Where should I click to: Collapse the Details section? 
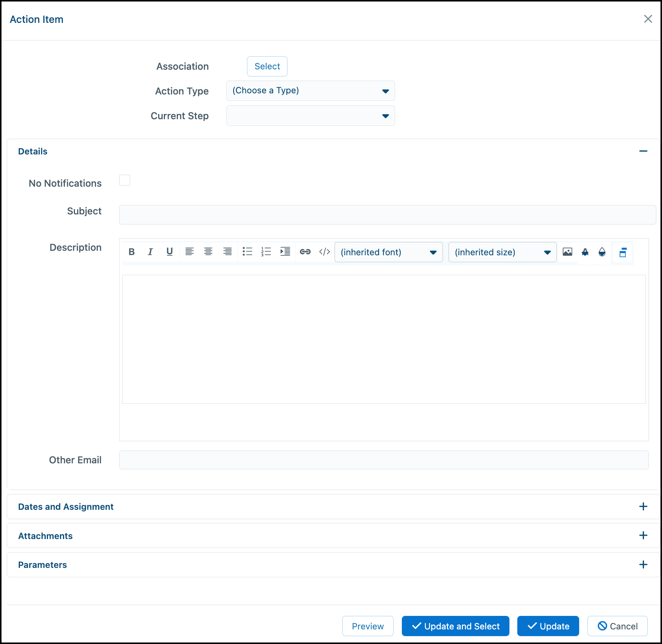[x=643, y=151]
